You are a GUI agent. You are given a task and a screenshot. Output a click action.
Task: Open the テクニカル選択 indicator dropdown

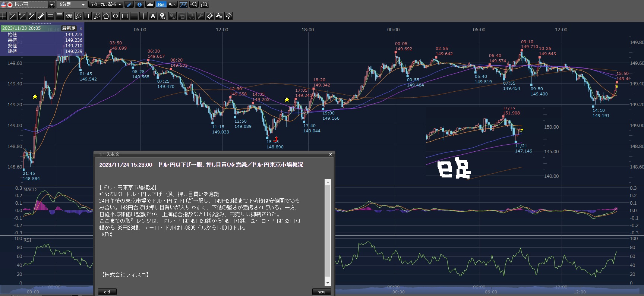click(106, 4)
